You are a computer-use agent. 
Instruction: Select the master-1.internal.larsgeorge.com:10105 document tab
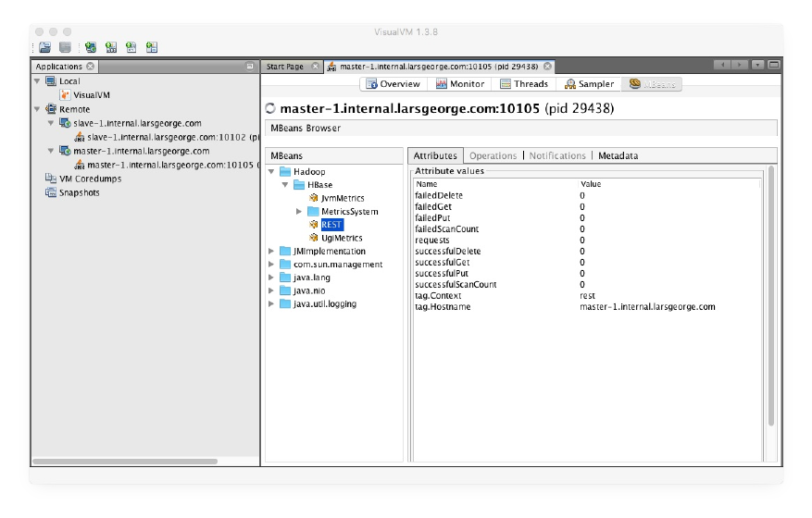pyautogui.click(x=439, y=67)
